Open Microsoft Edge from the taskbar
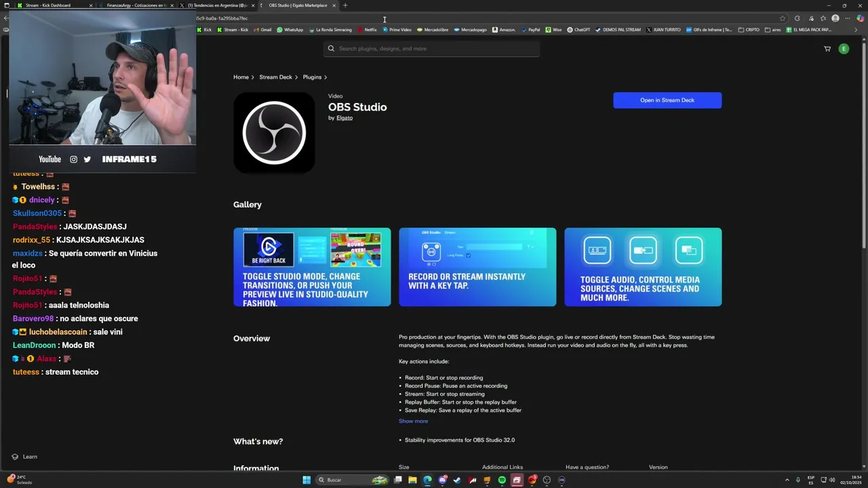 (427, 480)
